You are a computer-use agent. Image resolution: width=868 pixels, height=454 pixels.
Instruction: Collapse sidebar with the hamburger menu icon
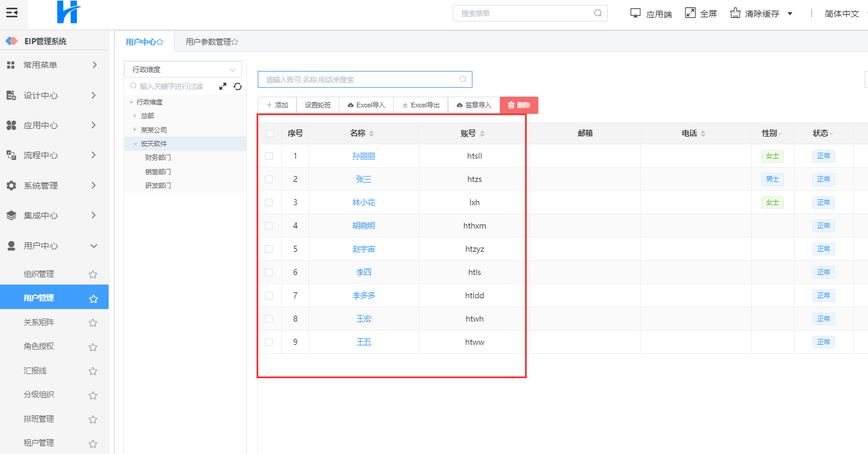tap(12, 13)
